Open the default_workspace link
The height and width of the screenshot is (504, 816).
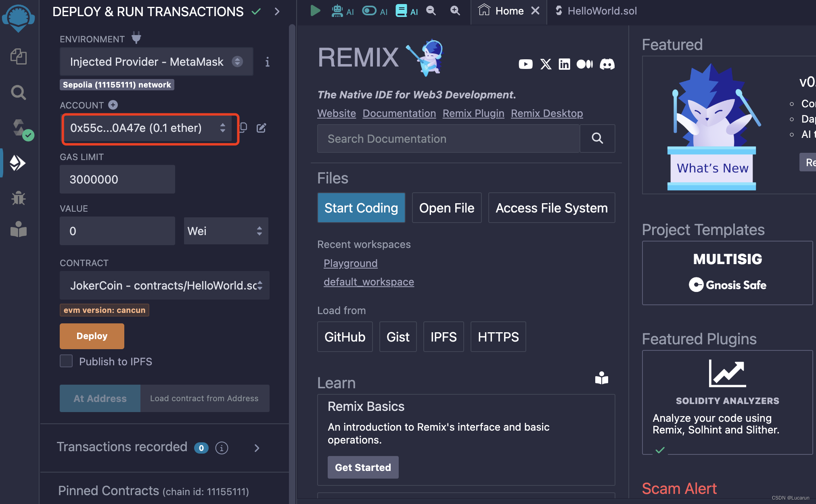[x=369, y=282]
